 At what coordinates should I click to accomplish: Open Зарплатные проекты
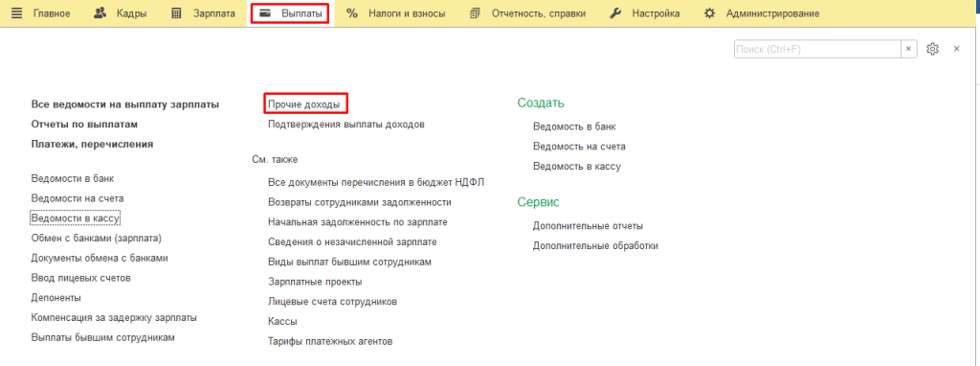315,282
